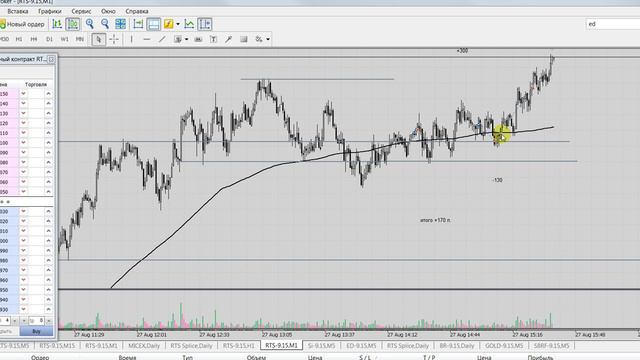The height and width of the screenshot is (360, 640).
Task: Tile chart windows with the grid icon
Action: (120, 24)
